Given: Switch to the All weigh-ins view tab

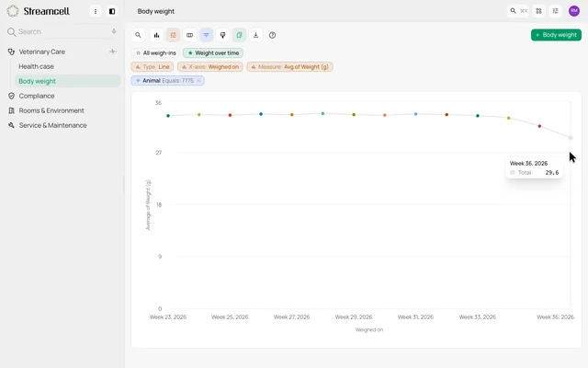Looking at the screenshot, I should pyautogui.click(x=155, y=53).
